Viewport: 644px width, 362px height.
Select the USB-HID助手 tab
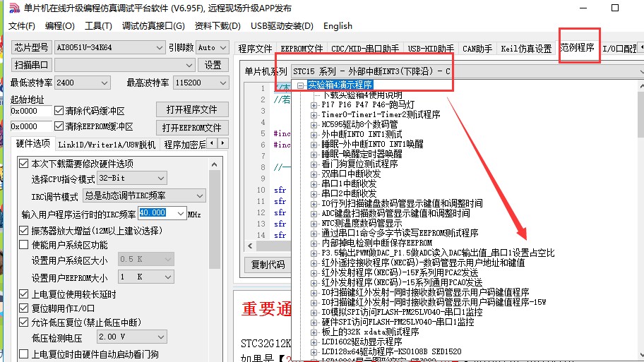coord(431,49)
